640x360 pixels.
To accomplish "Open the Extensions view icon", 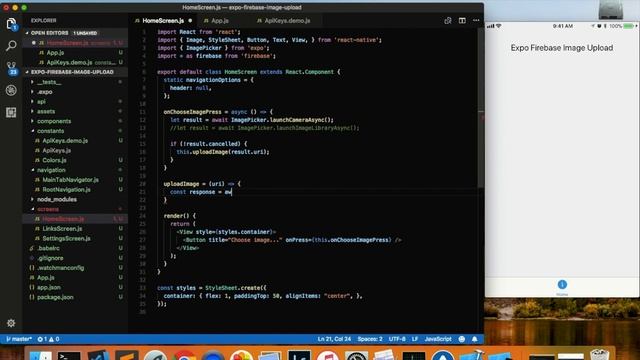I will pos(11,112).
